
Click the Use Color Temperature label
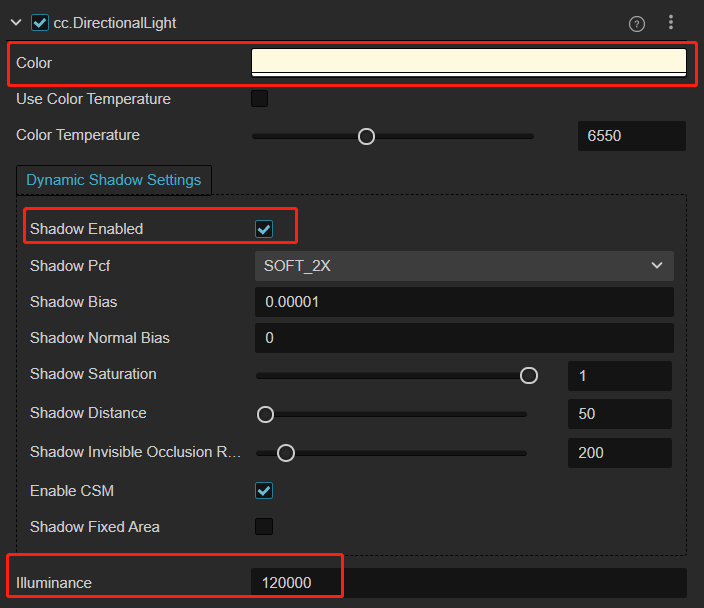93,99
